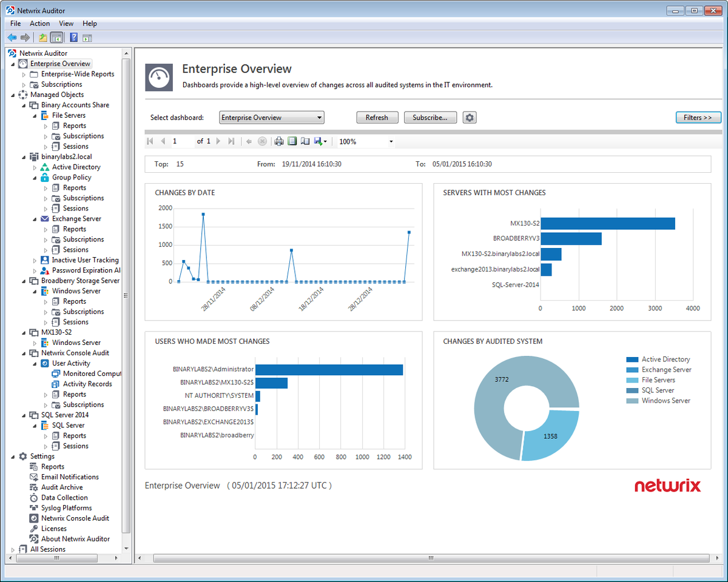This screenshot has height=582, width=728.
Task: Click the Print Layout view icon
Action: click(x=292, y=141)
